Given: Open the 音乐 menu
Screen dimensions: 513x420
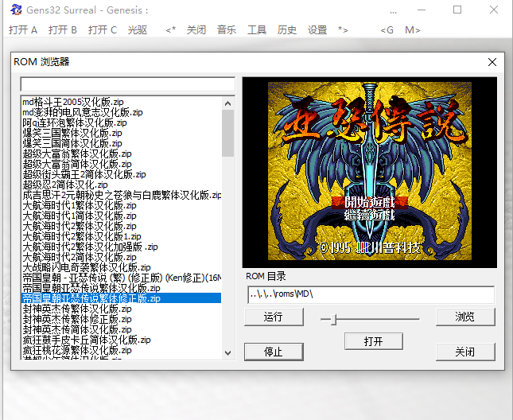Looking at the screenshot, I should [227, 30].
